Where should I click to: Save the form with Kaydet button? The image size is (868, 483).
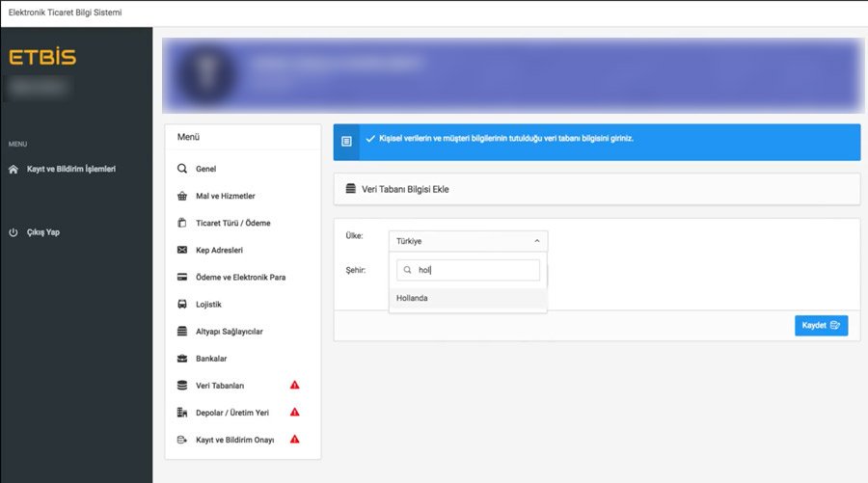[821, 325]
